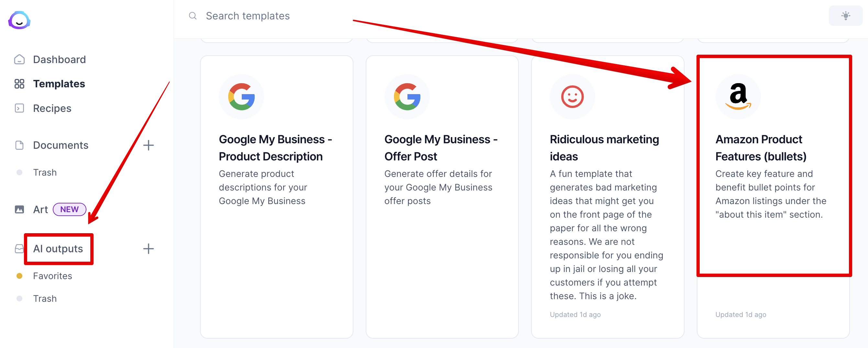Click the Art image icon
This screenshot has width=868, height=348.
point(19,210)
